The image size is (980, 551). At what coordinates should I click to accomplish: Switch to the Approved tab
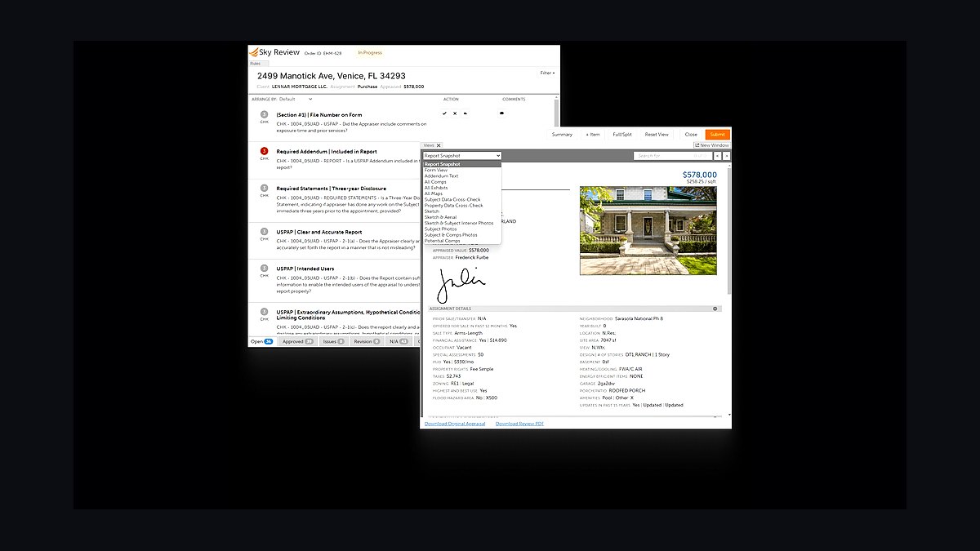297,342
